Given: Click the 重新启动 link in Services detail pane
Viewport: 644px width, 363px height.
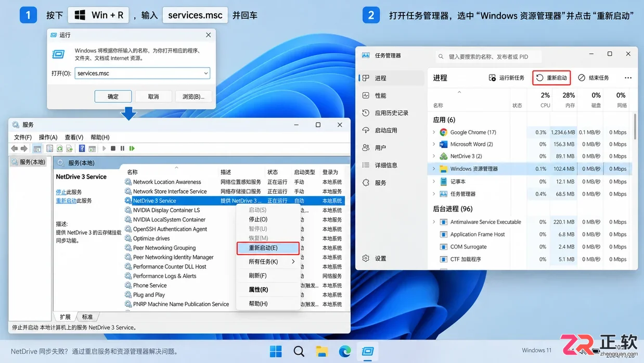Looking at the screenshot, I should pos(66,201).
